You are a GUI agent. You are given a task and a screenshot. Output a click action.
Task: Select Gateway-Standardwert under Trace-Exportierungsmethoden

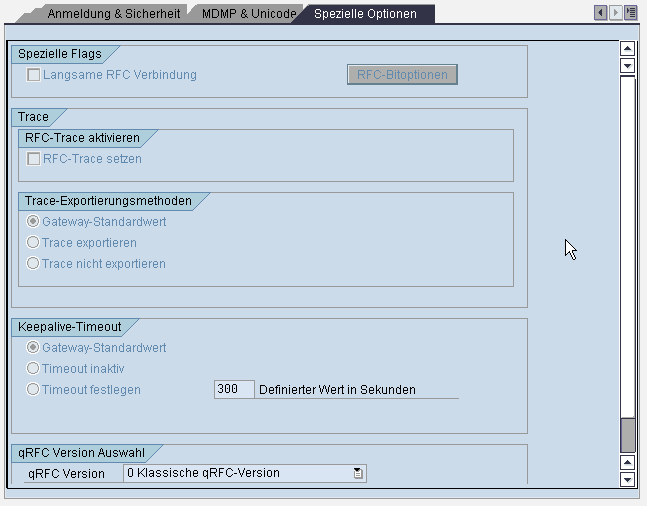[34, 222]
